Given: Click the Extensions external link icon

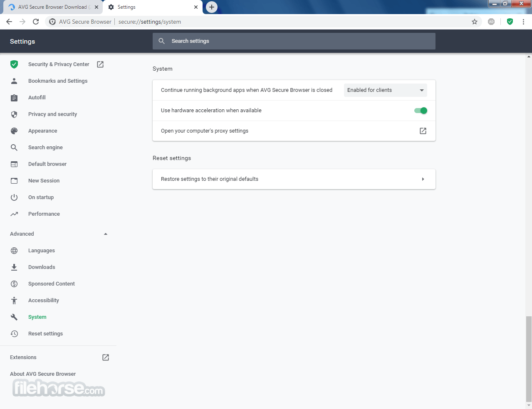Looking at the screenshot, I should 106,357.
